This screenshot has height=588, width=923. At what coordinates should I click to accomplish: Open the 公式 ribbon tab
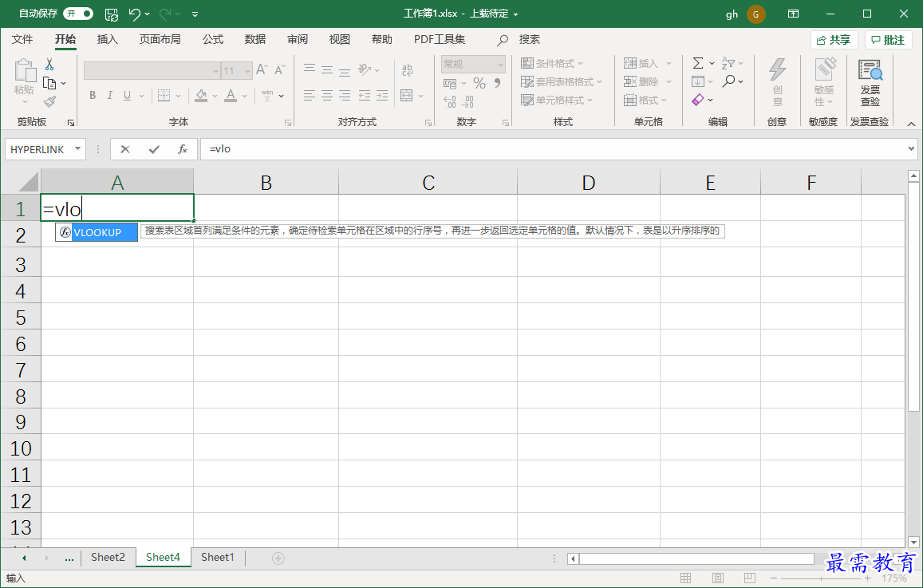pyautogui.click(x=213, y=39)
